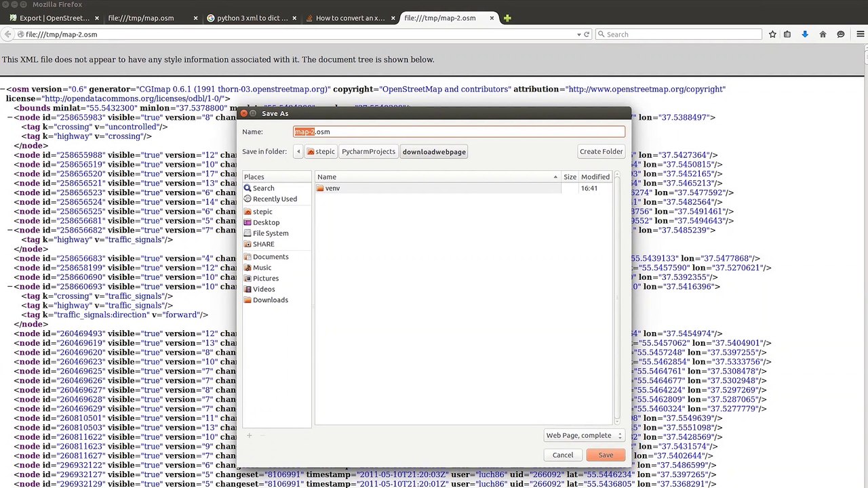Open the Downloads folder in Places
The image size is (868, 488).
pos(270,300)
